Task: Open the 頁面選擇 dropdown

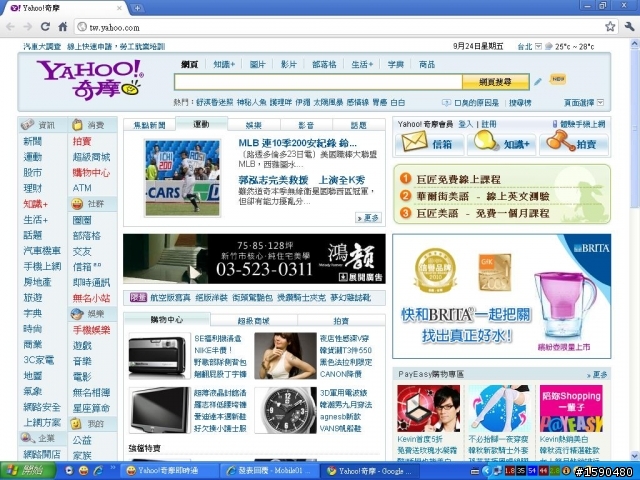Action: pos(600,102)
